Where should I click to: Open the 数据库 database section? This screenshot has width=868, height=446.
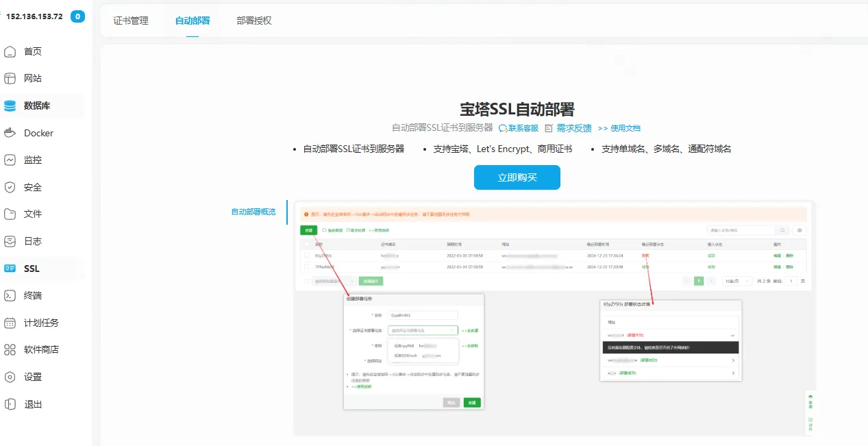[x=36, y=106]
